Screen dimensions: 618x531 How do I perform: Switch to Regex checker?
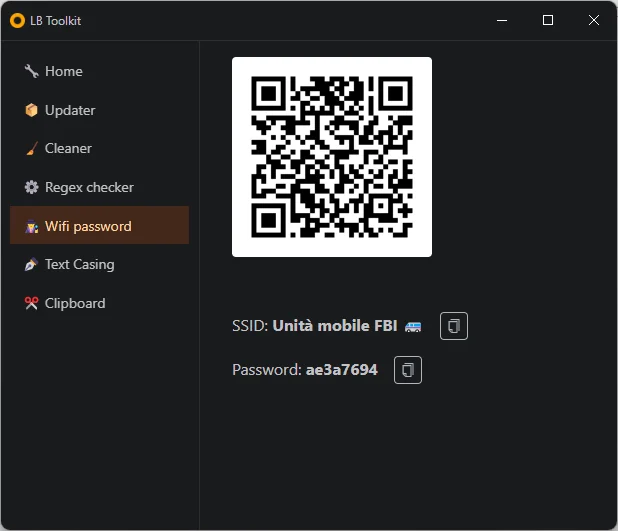pyautogui.click(x=99, y=187)
